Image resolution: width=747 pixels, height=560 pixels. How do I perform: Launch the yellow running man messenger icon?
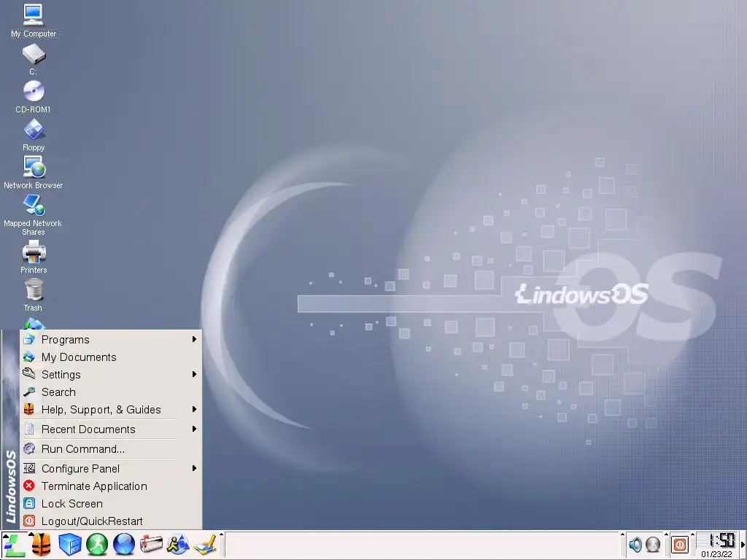[x=178, y=545]
